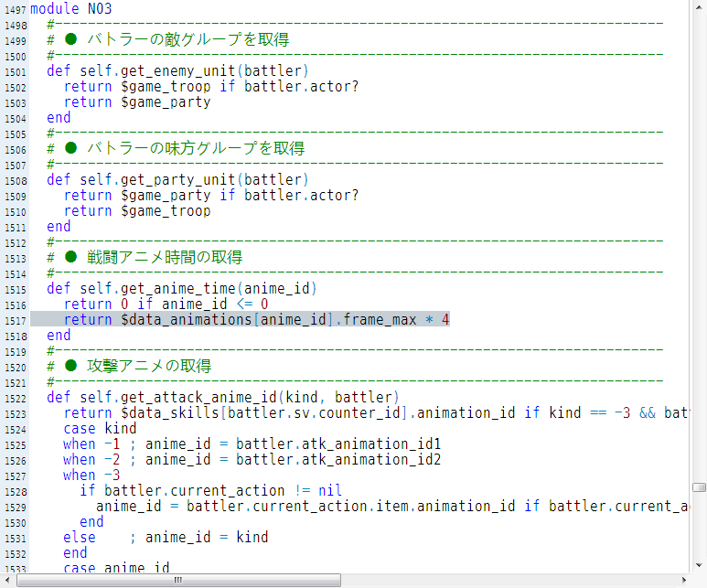Click the horizontal scrollbar thumb
Viewport: 707px width, 588px height.
coord(178,581)
